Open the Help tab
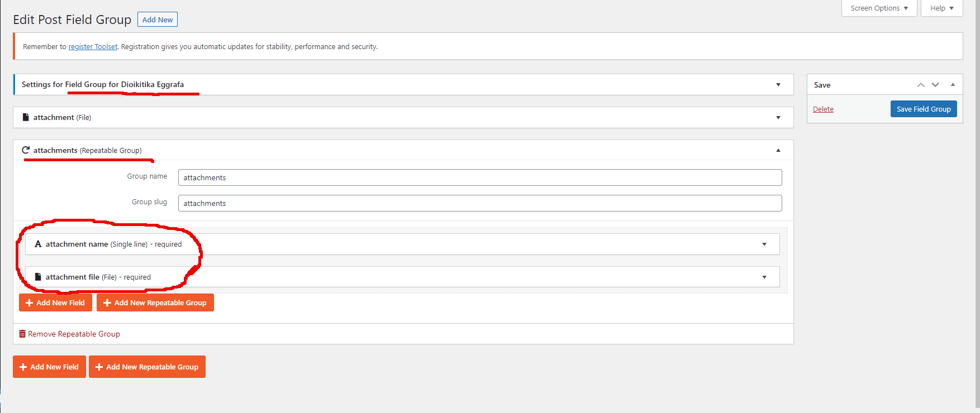 (941, 8)
